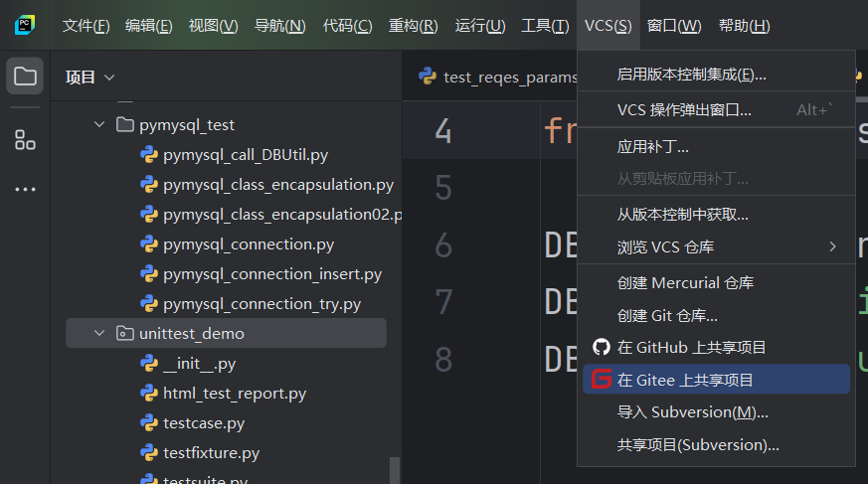
Task: Choose 共享项目(Subversion)... entry
Action: click(716, 444)
